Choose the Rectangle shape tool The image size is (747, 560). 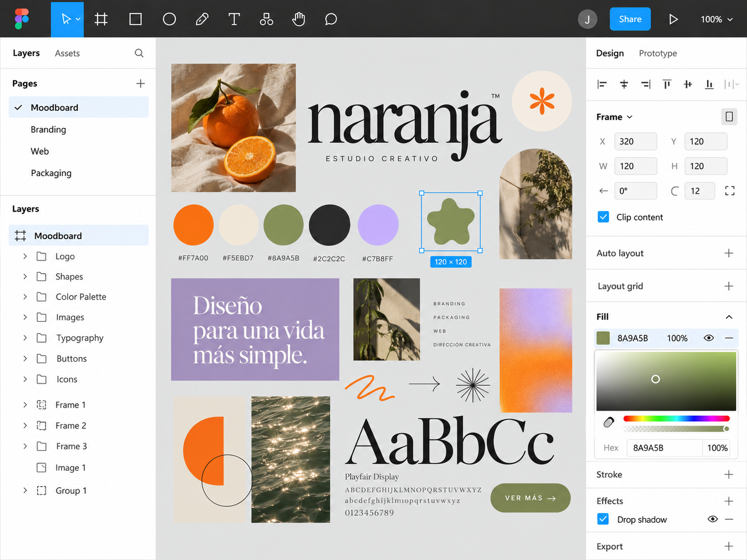135,19
